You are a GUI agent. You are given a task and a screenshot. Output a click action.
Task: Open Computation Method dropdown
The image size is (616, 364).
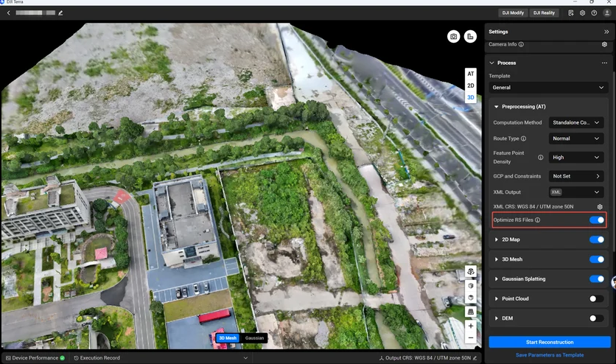coord(576,122)
